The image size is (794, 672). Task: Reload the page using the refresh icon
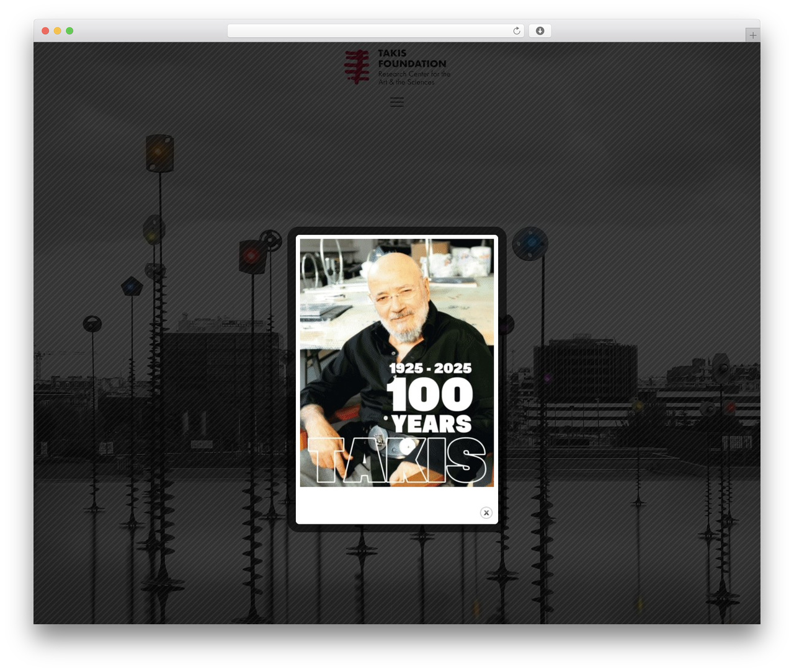pos(517,31)
